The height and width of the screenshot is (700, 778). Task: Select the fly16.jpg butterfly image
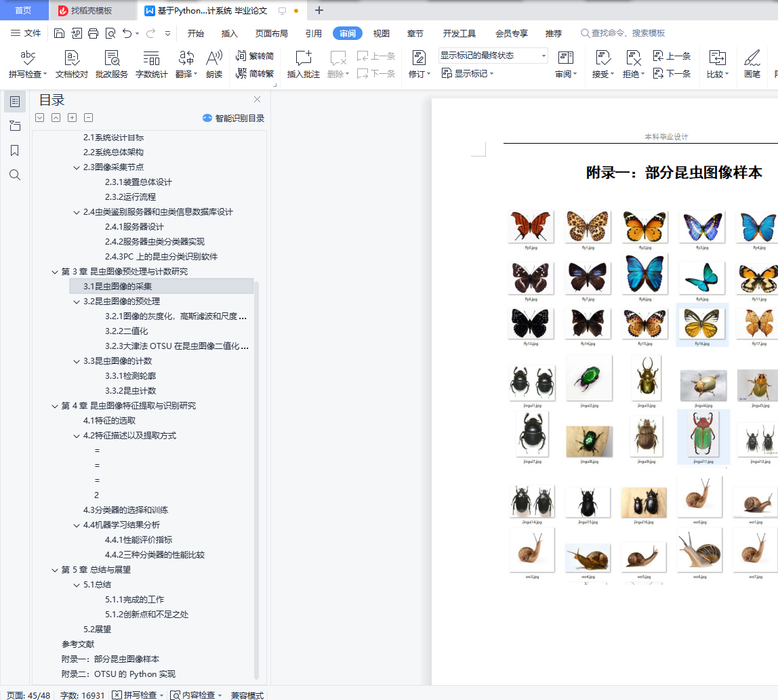coord(702,325)
